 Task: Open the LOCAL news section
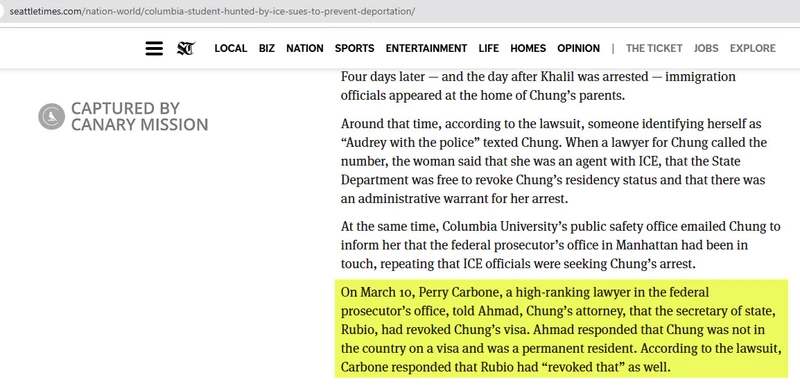pyautogui.click(x=231, y=48)
